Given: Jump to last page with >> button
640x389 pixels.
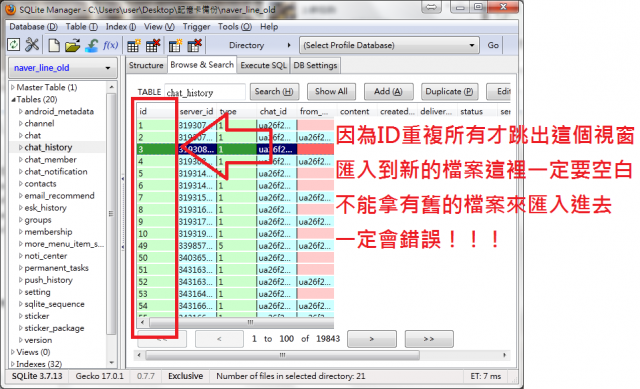Looking at the screenshot, I should point(429,339).
